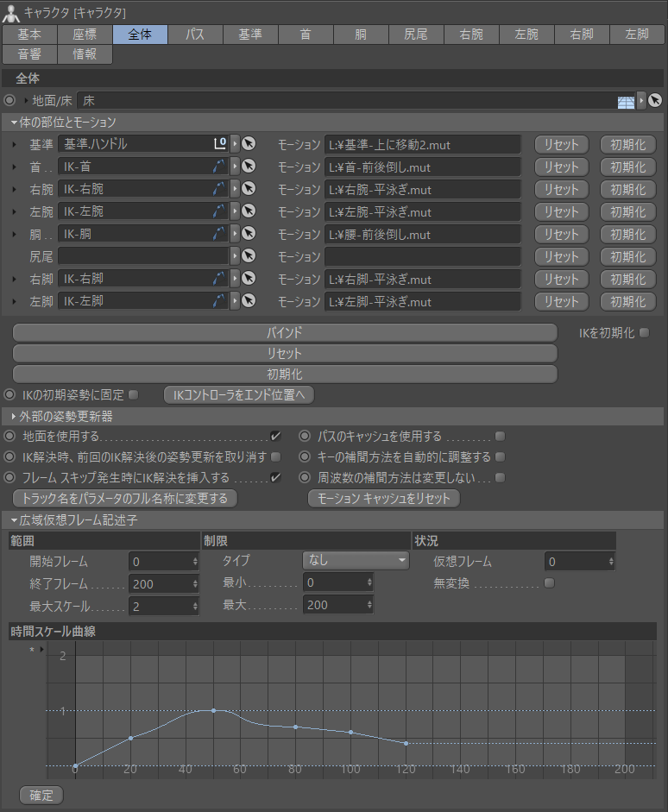Viewport: 668px width, 812px height.
Task: Click the 胴 motion file path field
Action: coord(423,234)
